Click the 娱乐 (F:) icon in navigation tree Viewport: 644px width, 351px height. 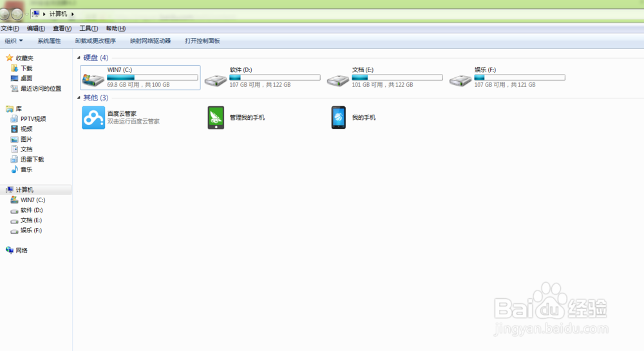(15, 231)
